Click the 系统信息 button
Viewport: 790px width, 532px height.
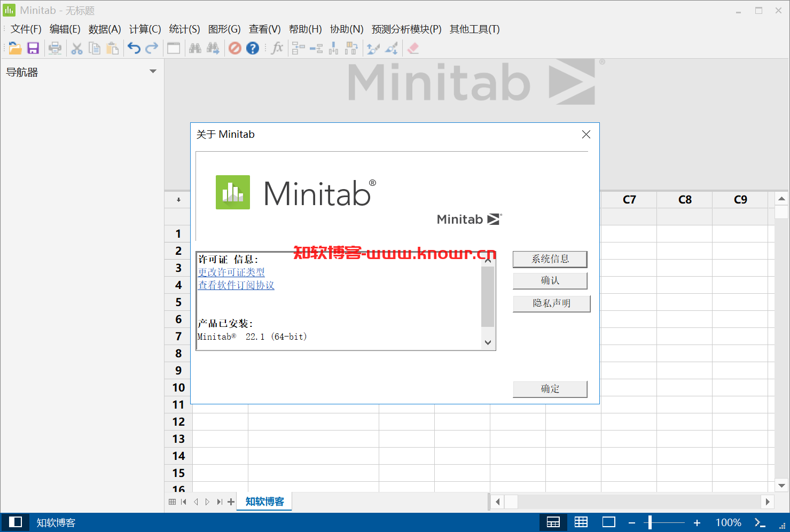[x=550, y=259]
